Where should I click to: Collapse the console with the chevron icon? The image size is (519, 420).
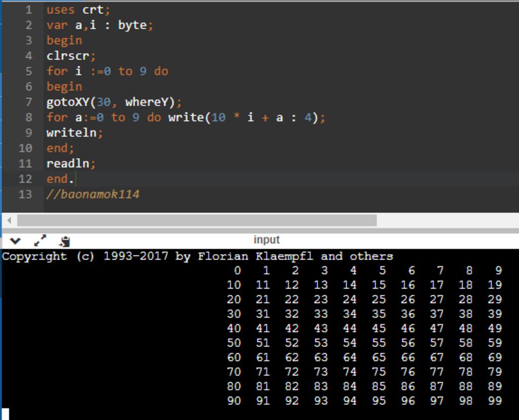tap(15, 241)
